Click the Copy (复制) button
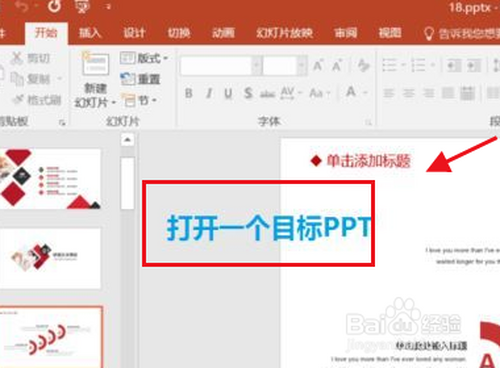Screen dimensions: 500x368 click(x=31, y=79)
